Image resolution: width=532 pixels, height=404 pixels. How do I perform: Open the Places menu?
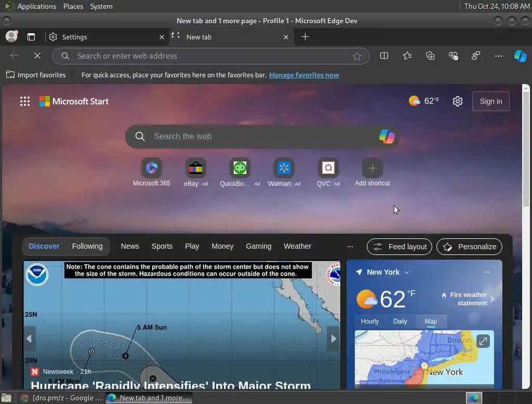[73, 6]
